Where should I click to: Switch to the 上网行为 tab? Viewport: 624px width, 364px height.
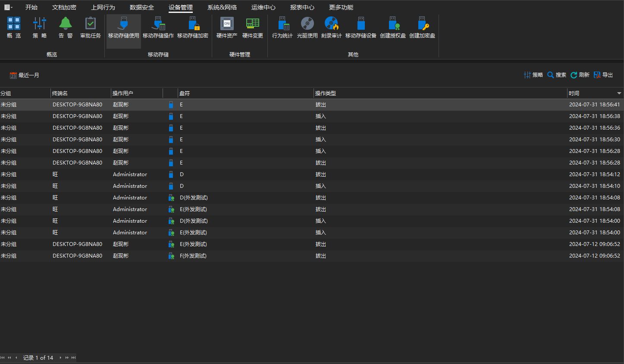pyautogui.click(x=103, y=7)
